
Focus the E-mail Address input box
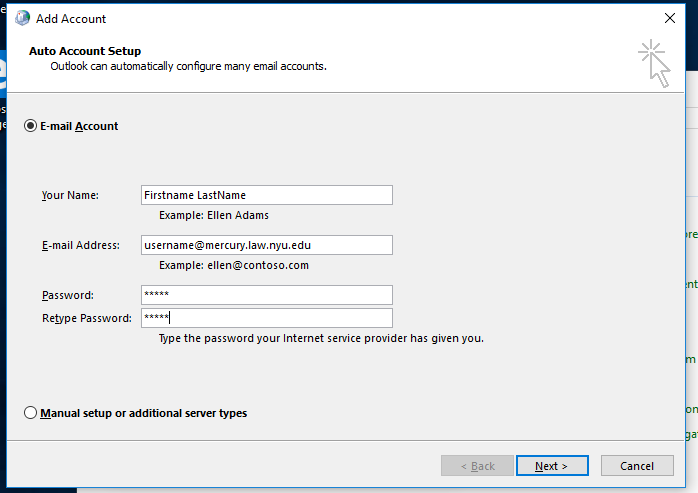click(267, 245)
